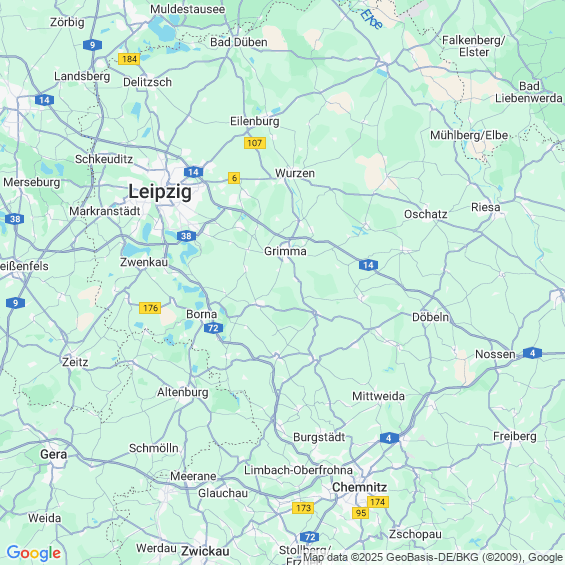
Task: Select the Freiberg town label
Action: point(515,436)
